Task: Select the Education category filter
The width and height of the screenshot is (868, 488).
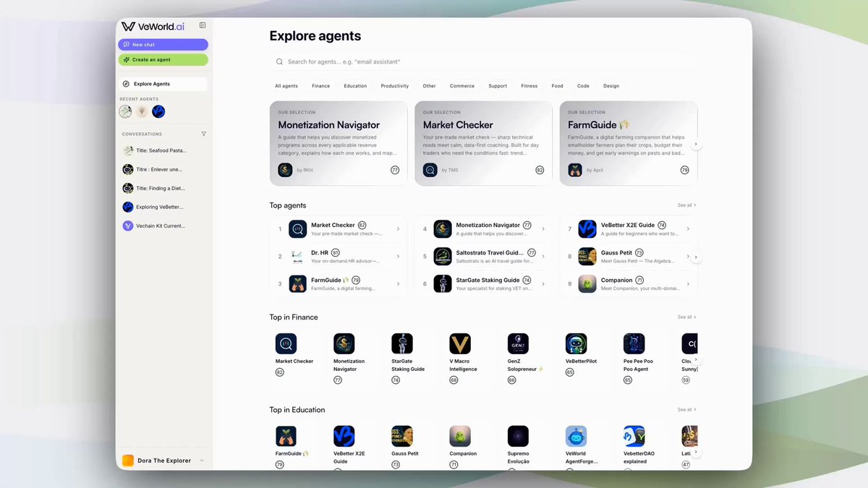Action: pos(355,86)
